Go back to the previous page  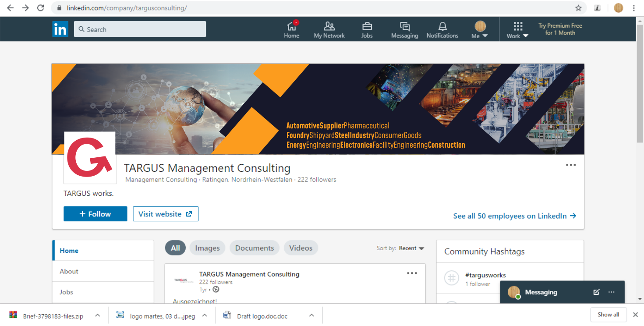[x=11, y=8]
